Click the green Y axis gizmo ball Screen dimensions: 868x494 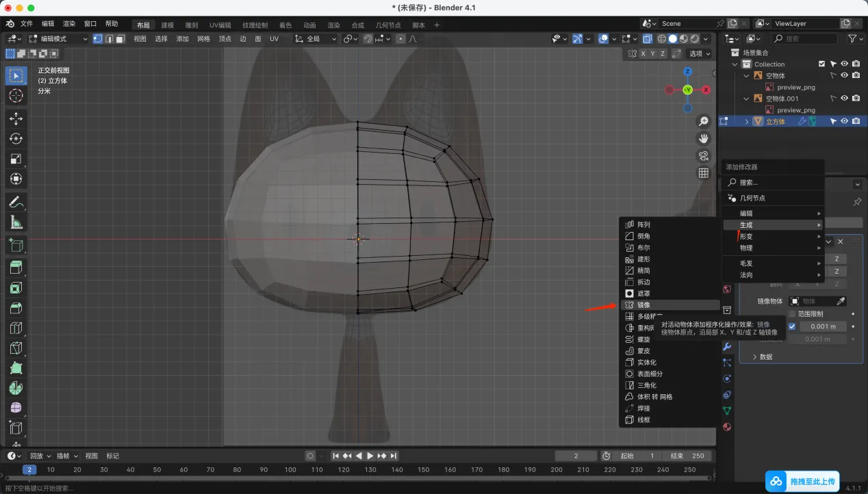[x=687, y=90]
